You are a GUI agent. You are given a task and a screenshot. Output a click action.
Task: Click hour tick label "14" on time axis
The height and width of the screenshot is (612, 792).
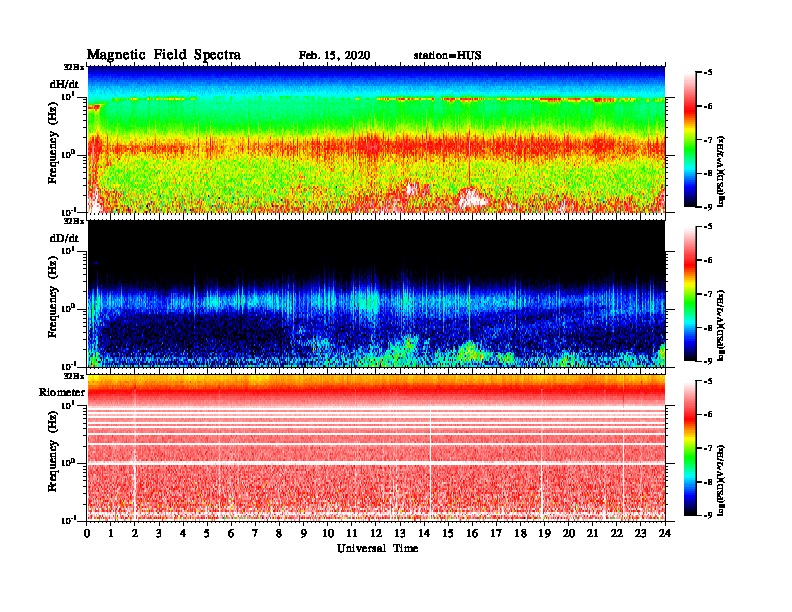point(424,533)
